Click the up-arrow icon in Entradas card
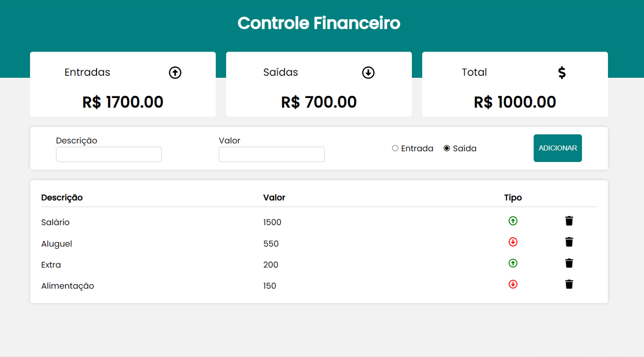This screenshot has height=357, width=644. tap(175, 73)
